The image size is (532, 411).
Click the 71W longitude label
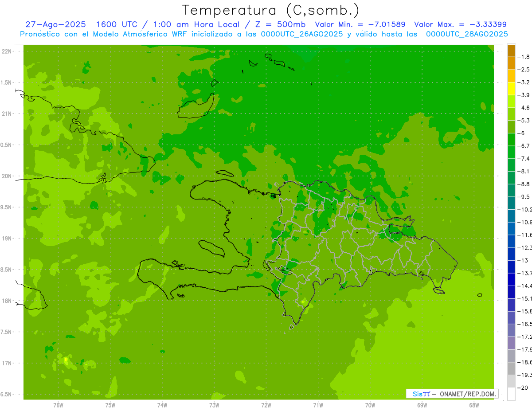318,405
